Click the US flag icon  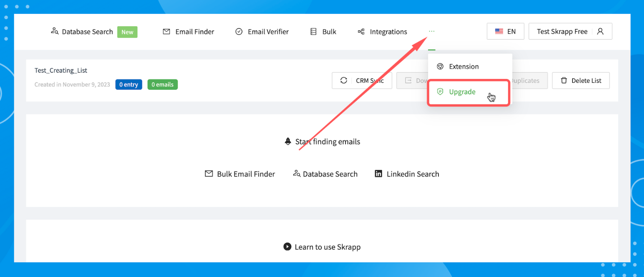[499, 32]
